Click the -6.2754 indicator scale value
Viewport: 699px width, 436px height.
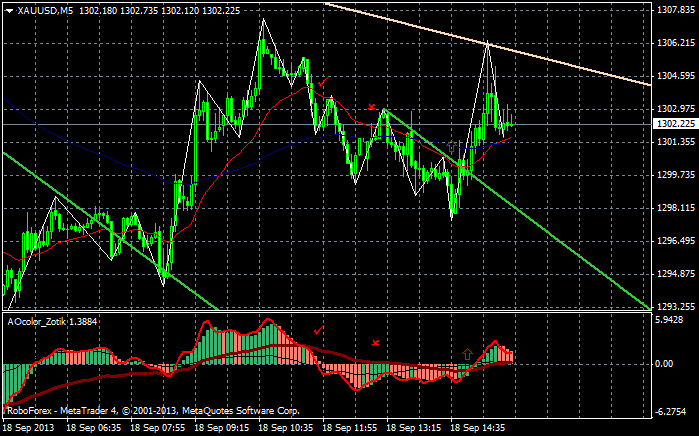(671, 411)
